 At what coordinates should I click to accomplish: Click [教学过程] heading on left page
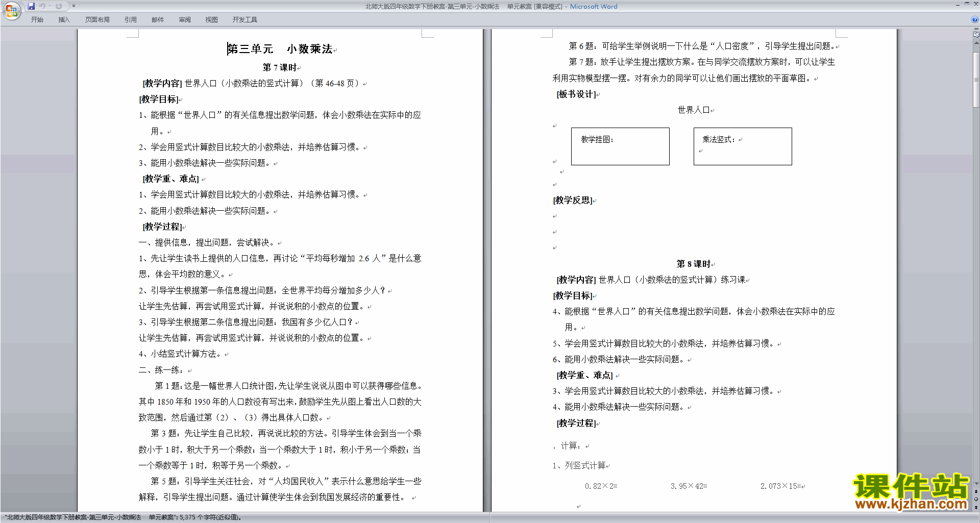(162, 227)
